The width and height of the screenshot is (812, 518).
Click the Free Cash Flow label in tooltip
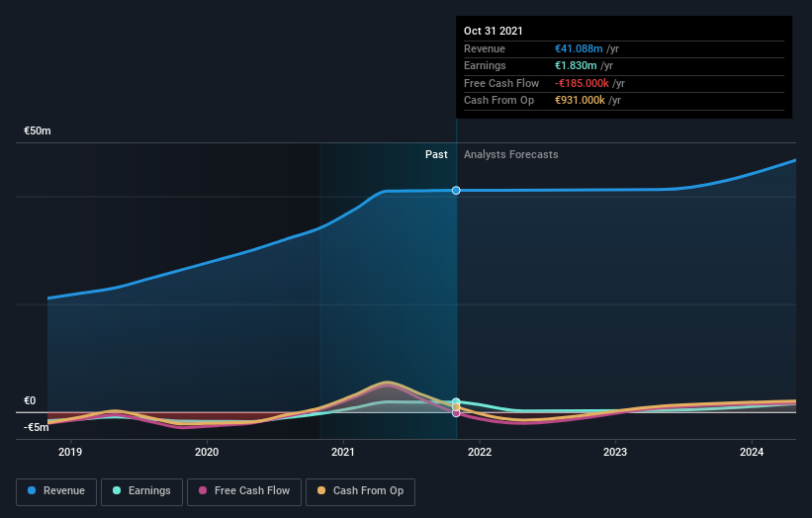click(x=501, y=83)
